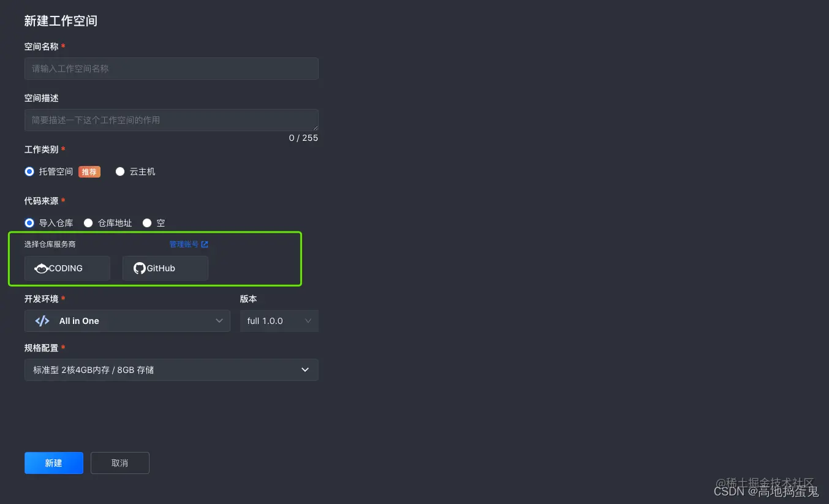The width and height of the screenshot is (829, 504).
Task: Click the 工作类别 label
Action: coord(42,149)
